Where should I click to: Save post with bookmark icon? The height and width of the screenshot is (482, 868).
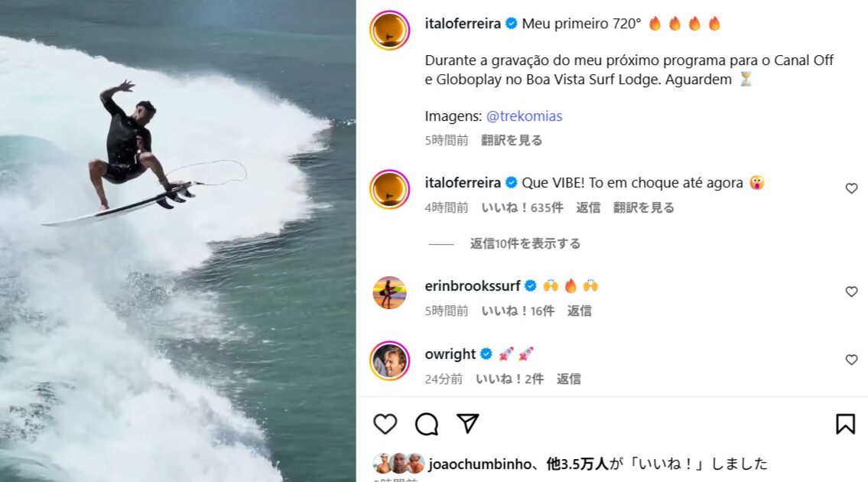845,424
